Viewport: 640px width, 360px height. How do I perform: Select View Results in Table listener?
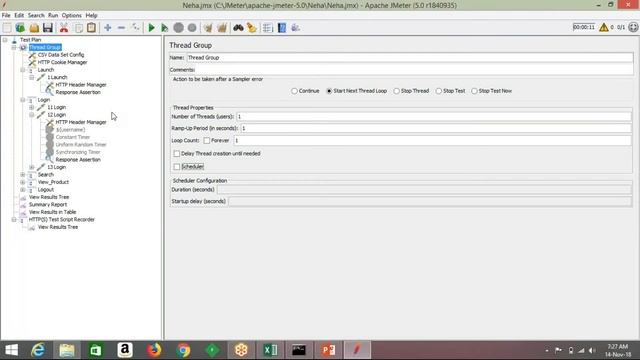pos(52,212)
